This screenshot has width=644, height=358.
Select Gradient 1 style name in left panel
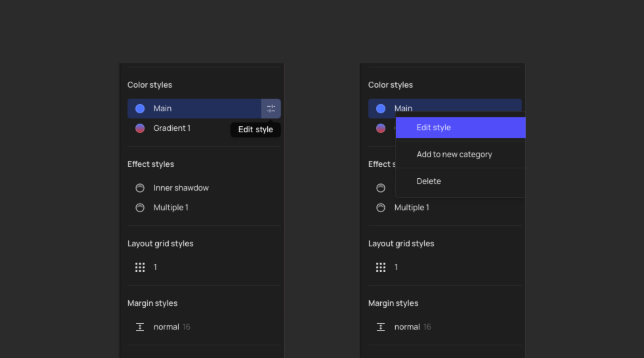point(172,128)
